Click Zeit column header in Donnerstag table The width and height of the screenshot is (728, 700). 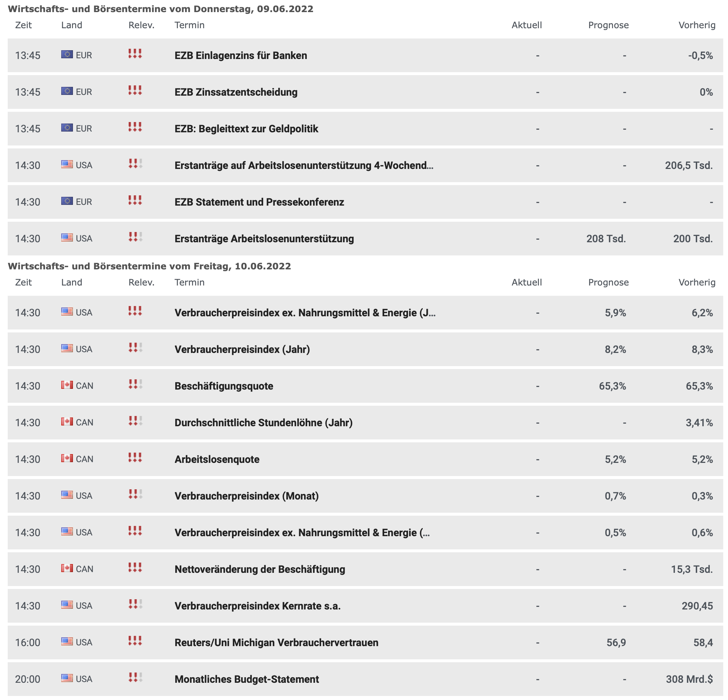(23, 25)
